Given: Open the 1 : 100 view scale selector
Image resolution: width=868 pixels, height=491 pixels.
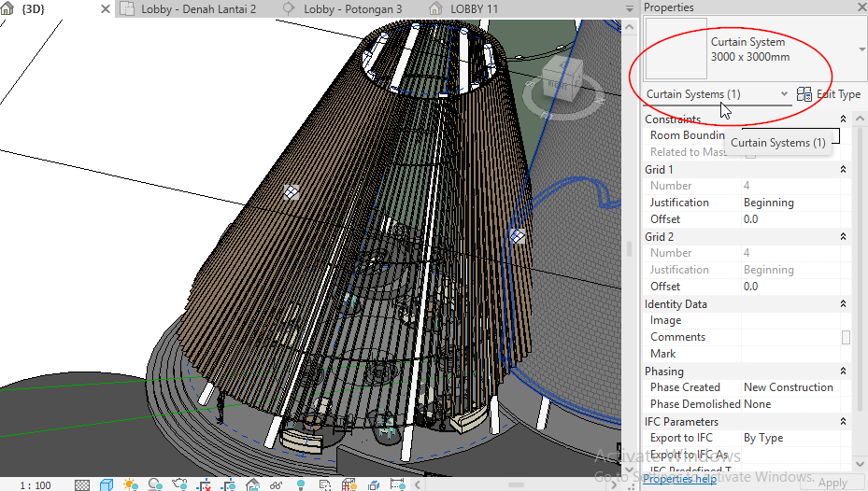Looking at the screenshot, I should 36,484.
